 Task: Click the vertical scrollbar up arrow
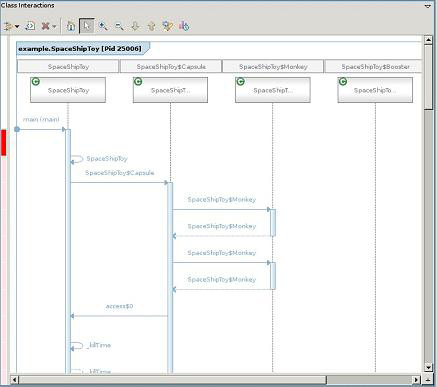[429, 40]
